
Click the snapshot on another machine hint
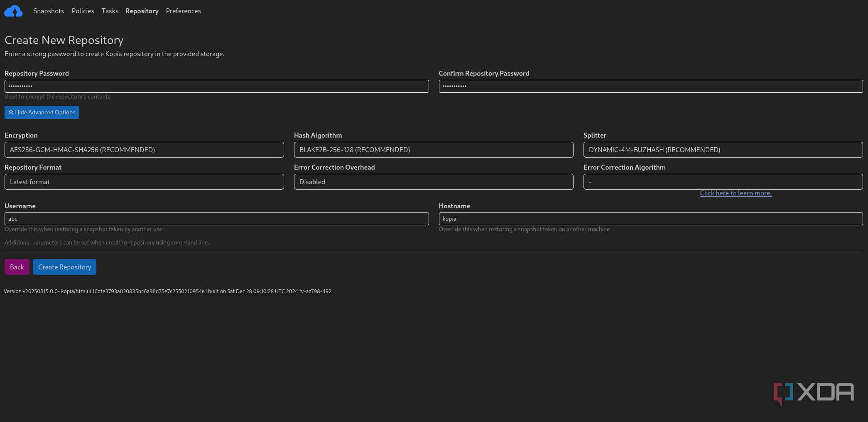pos(524,230)
